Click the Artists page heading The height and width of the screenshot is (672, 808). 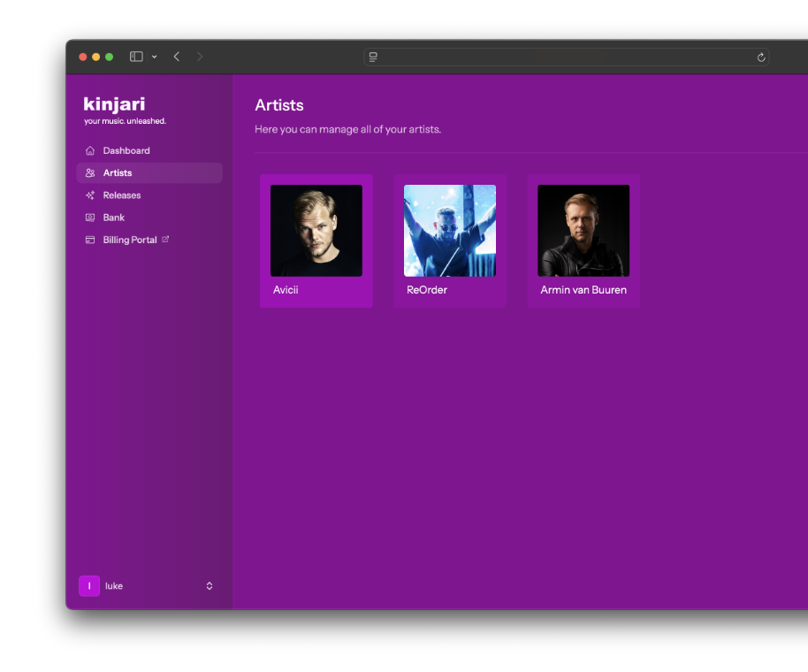[x=279, y=105]
